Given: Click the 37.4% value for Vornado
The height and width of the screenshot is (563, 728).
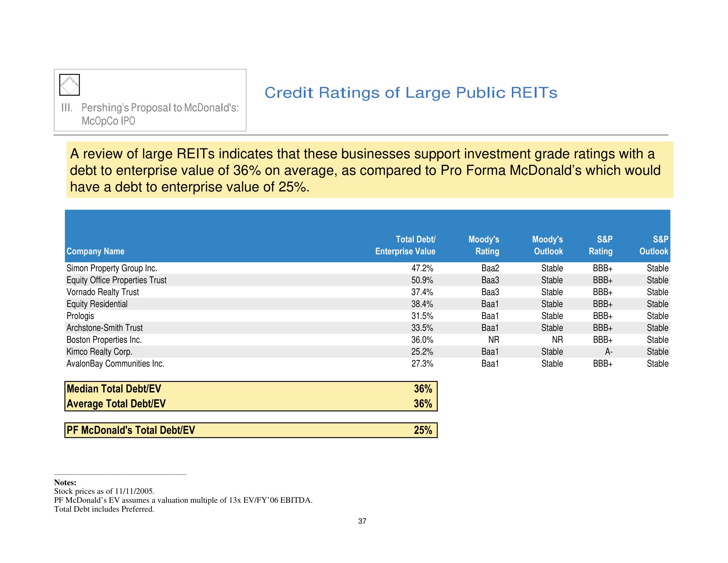Looking at the screenshot, I should tap(422, 292).
